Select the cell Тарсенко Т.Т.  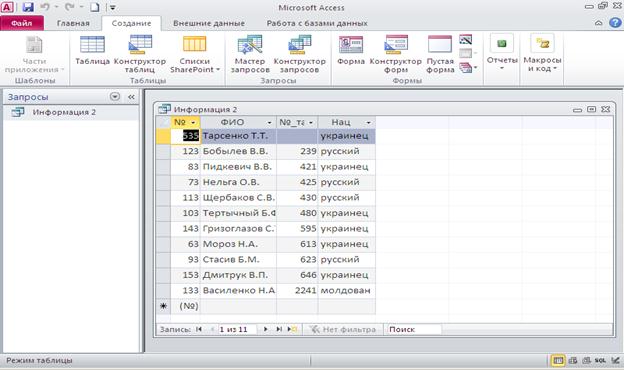[x=238, y=136]
